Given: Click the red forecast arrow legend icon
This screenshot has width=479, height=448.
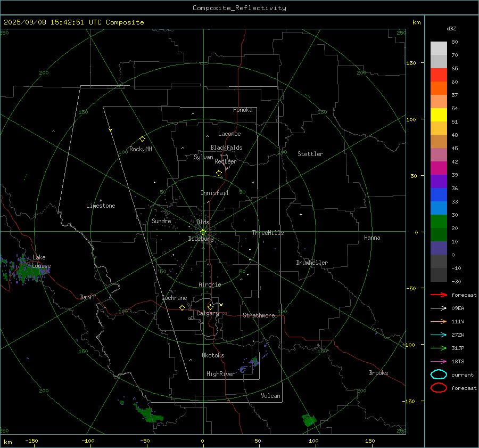Looking at the screenshot, I should (x=439, y=295).
